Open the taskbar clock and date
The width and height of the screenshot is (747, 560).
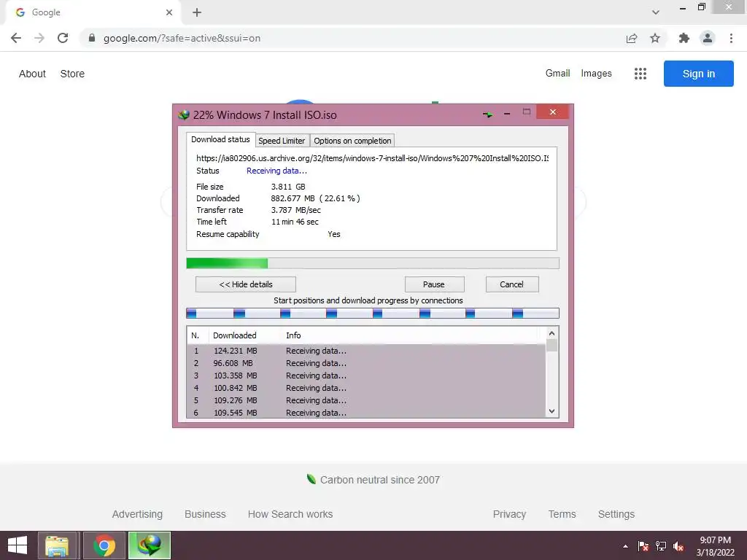pos(715,546)
